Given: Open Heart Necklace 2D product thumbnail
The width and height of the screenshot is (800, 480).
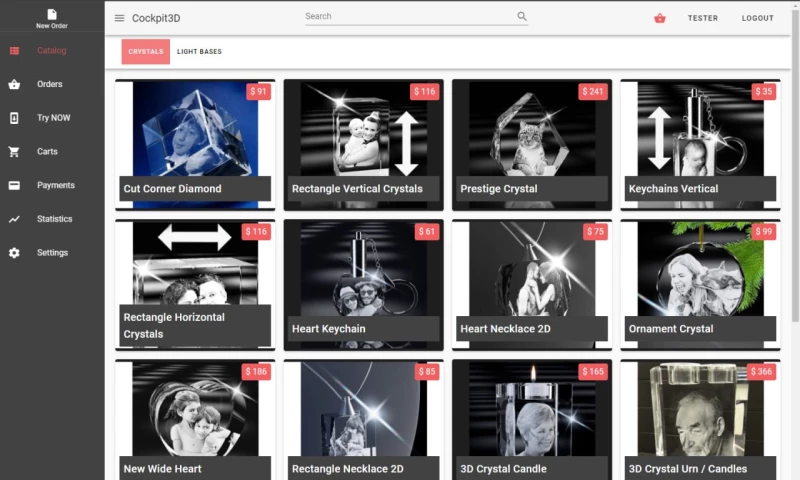Looking at the screenshot, I should point(532,285).
